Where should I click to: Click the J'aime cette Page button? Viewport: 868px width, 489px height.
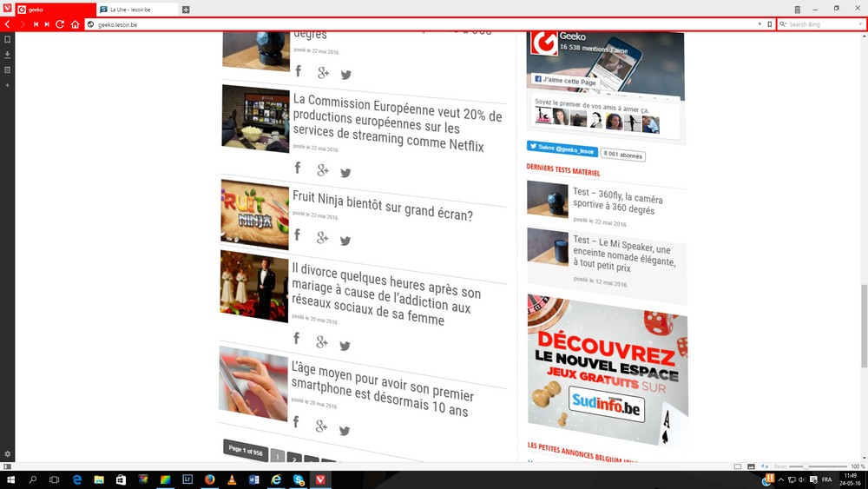tap(566, 81)
